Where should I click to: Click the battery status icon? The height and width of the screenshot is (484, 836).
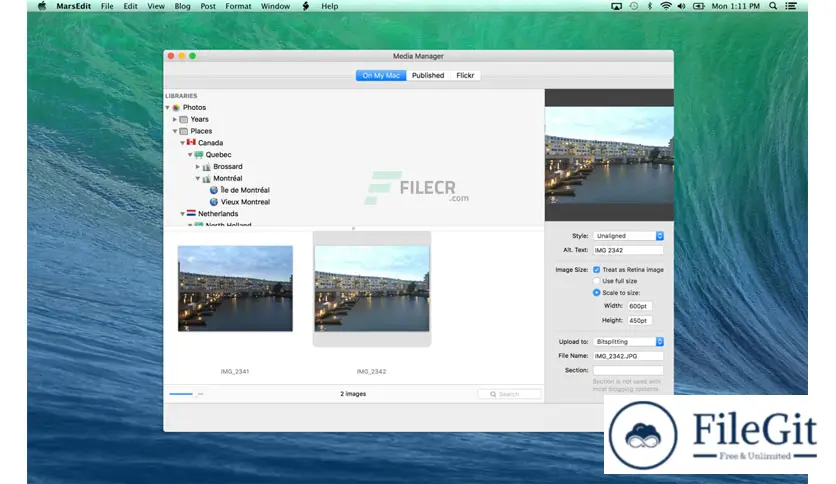[x=698, y=6]
